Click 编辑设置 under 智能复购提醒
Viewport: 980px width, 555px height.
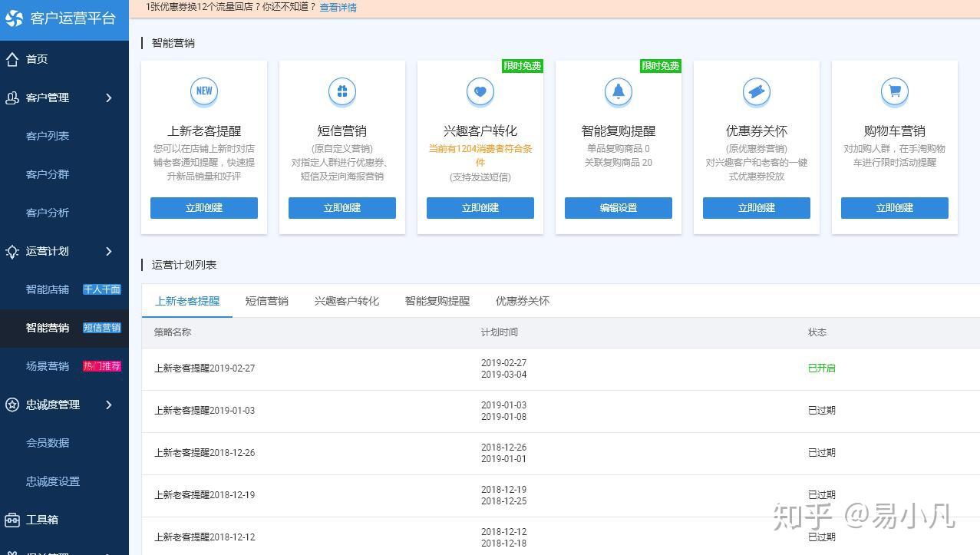click(619, 208)
